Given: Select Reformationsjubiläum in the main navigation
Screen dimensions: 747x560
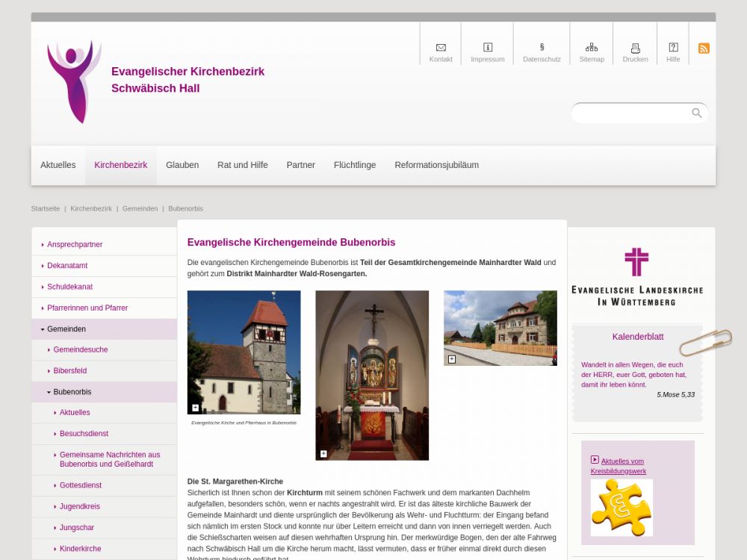Looking at the screenshot, I should [x=436, y=165].
